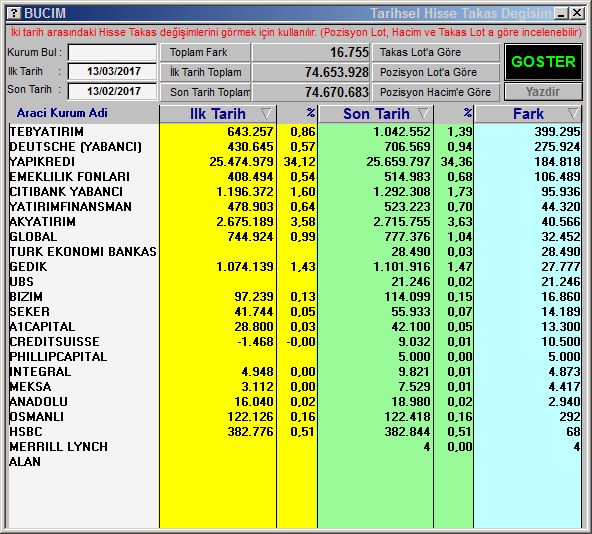The height and width of the screenshot is (534, 592).
Task: Click Ilk Tarih value -1.468 for CREDITSUISSE
Action: click(255, 342)
